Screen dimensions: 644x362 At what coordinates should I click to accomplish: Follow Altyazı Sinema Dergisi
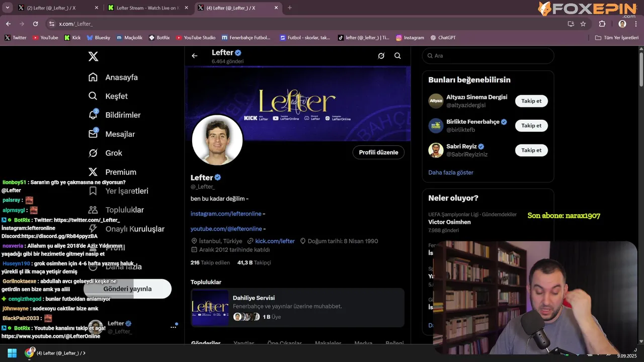[531, 101]
